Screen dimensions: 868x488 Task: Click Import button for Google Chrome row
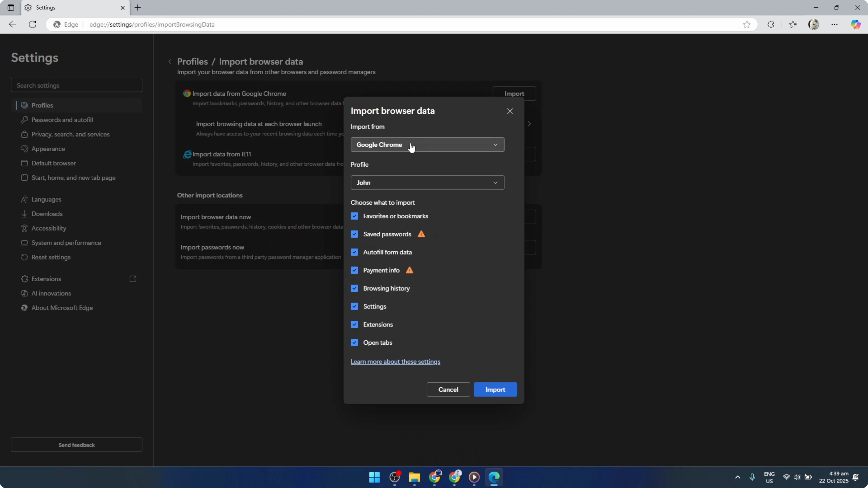(514, 94)
